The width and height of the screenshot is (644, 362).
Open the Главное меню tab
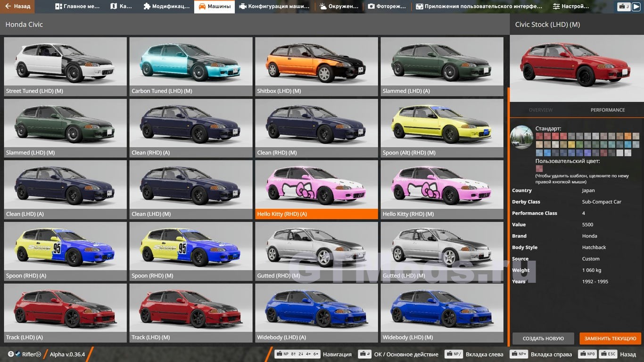pyautogui.click(x=77, y=7)
